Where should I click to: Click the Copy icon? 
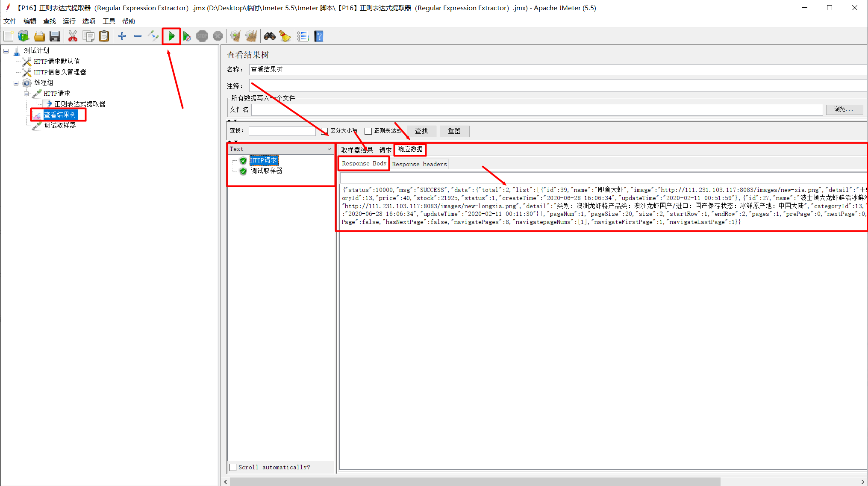click(88, 36)
